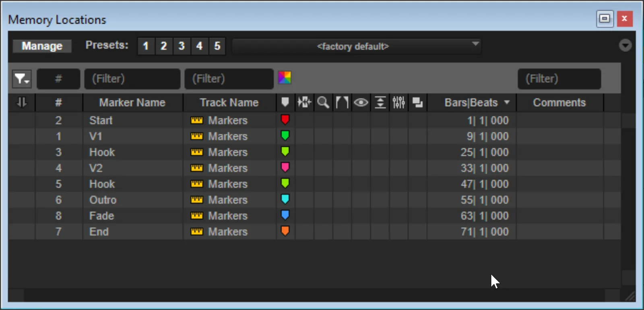Screen dimensions: 644x310
Task: Click the Manage button
Action: click(x=42, y=46)
